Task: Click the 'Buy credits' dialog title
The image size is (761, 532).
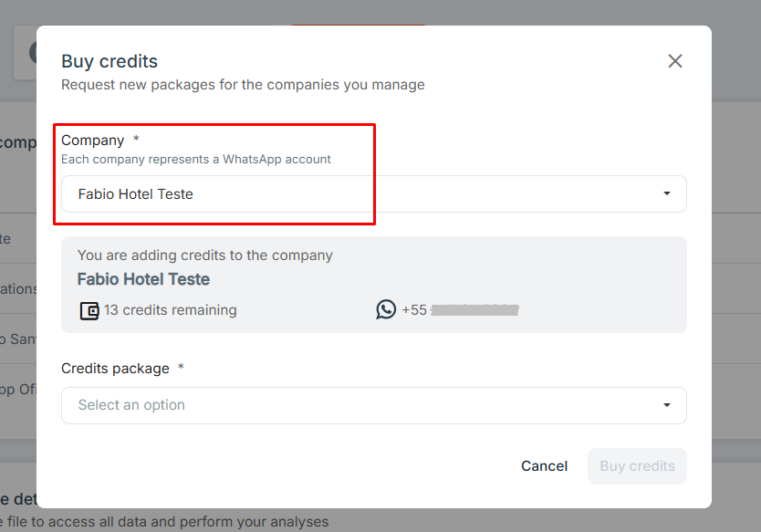Action: click(109, 62)
